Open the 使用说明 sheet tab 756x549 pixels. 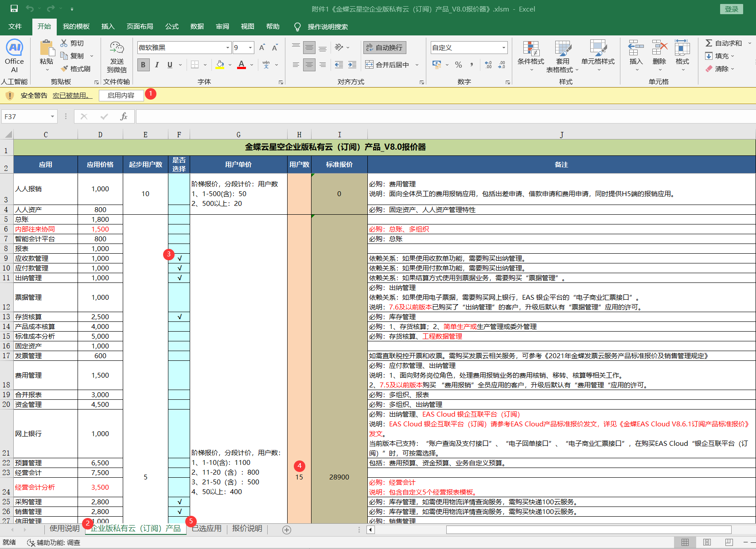(x=64, y=529)
